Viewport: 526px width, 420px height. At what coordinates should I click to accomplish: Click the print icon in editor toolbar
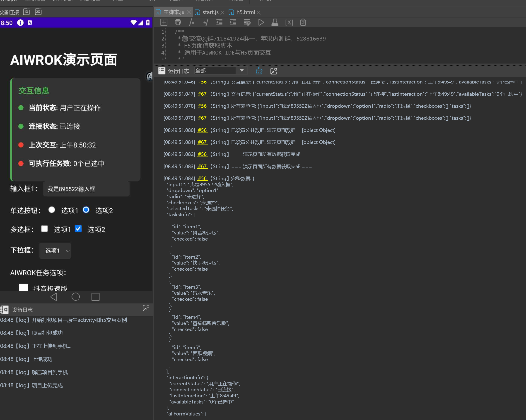[x=178, y=22]
